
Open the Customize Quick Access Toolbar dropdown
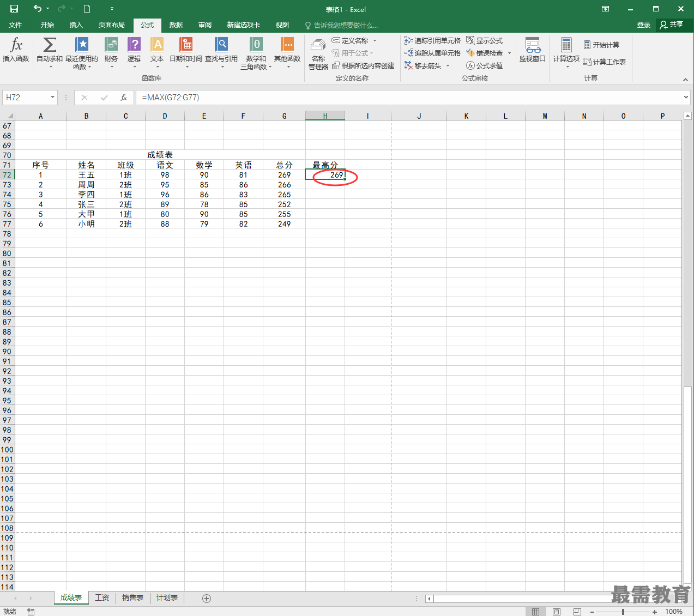pos(112,9)
